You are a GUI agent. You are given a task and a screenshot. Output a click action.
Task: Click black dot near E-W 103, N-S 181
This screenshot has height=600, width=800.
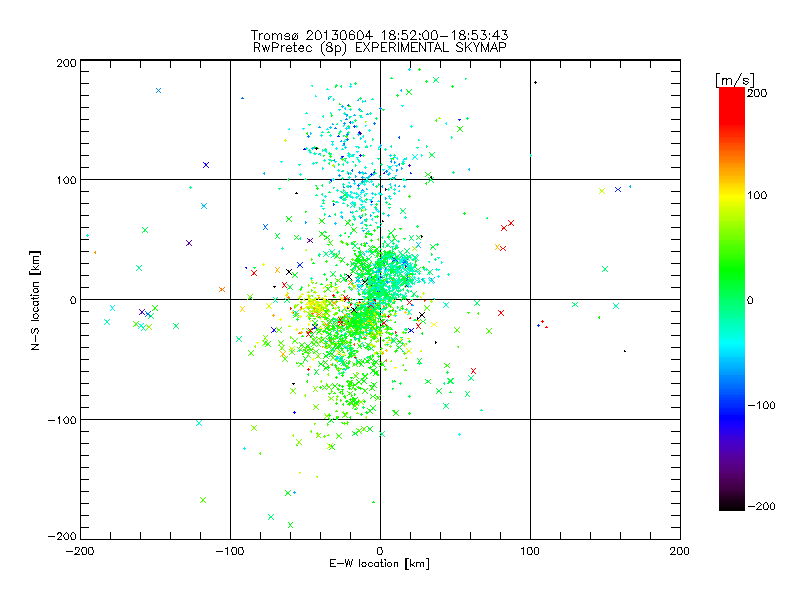point(535,83)
